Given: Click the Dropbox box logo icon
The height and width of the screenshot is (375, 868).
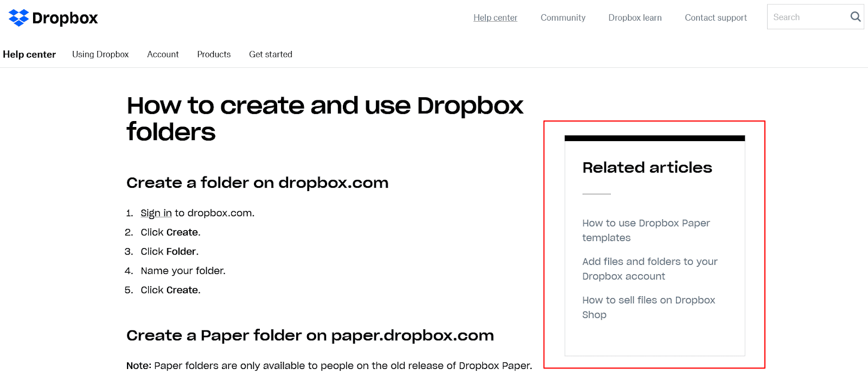Looking at the screenshot, I should click(x=18, y=18).
